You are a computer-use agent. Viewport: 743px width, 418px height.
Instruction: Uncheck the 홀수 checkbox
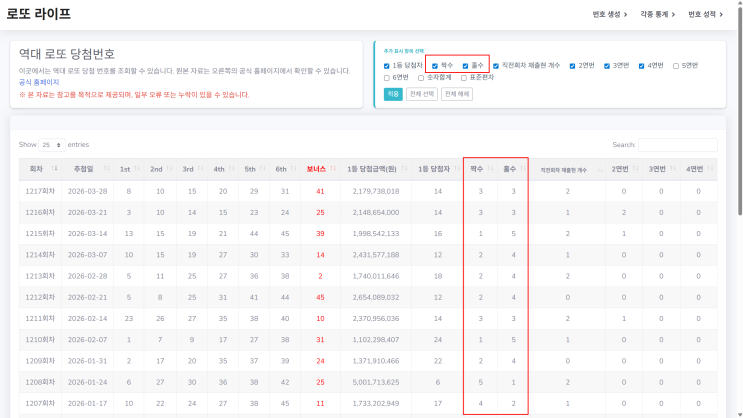click(x=465, y=66)
